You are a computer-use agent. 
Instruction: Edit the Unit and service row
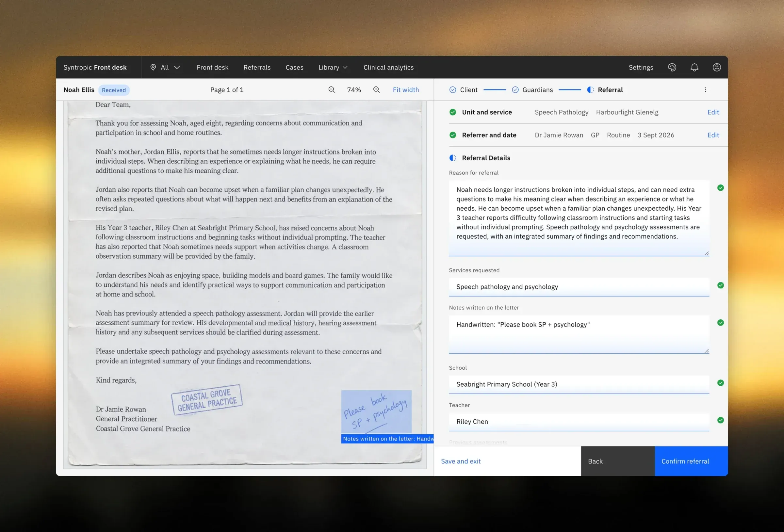click(713, 112)
